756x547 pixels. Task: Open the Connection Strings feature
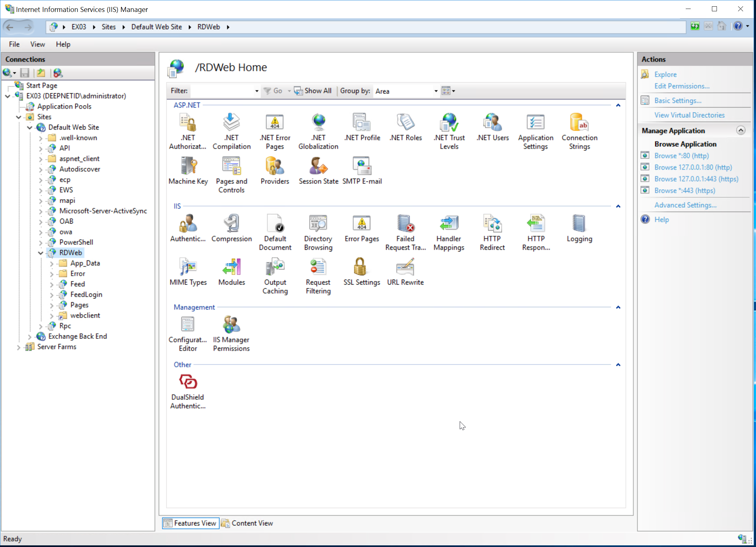pos(579,131)
